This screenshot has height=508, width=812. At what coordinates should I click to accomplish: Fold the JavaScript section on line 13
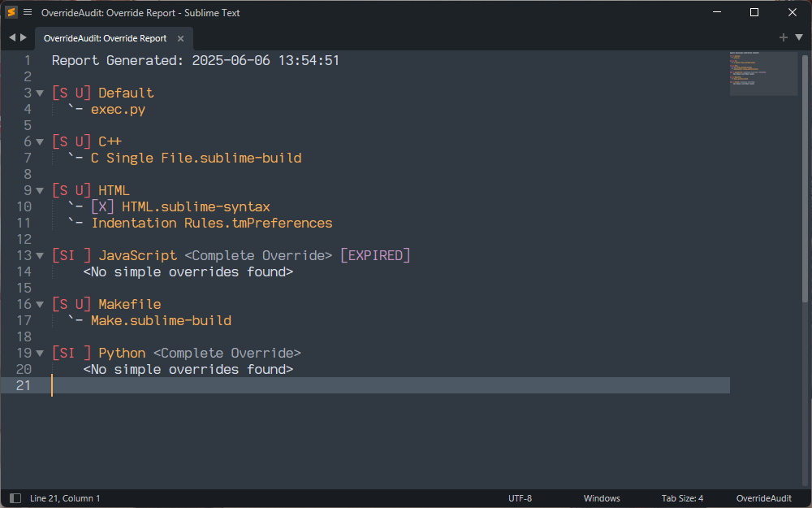click(x=40, y=256)
